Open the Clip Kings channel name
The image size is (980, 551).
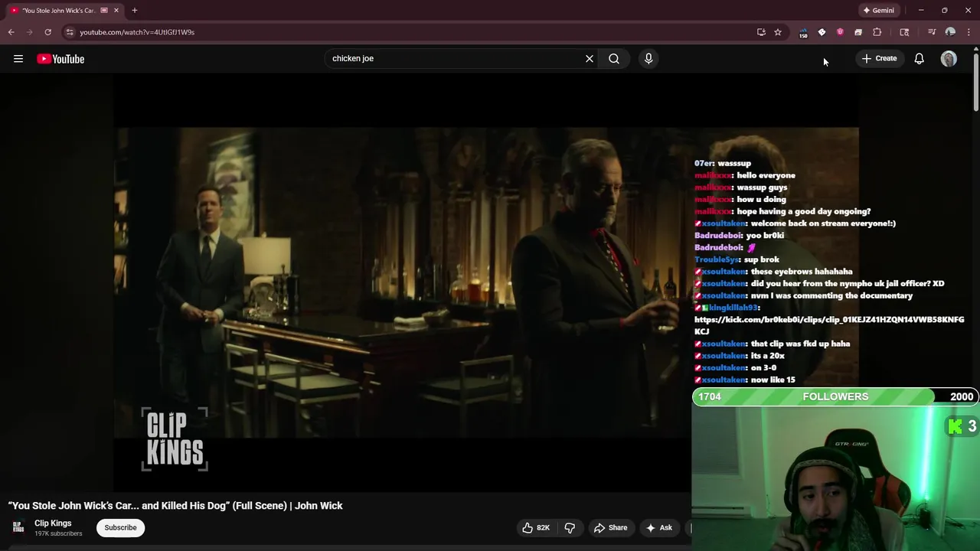point(53,523)
